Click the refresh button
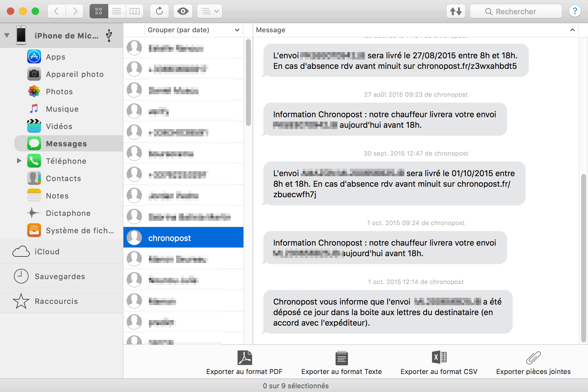The image size is (588, 392). [x=159, y=11]
